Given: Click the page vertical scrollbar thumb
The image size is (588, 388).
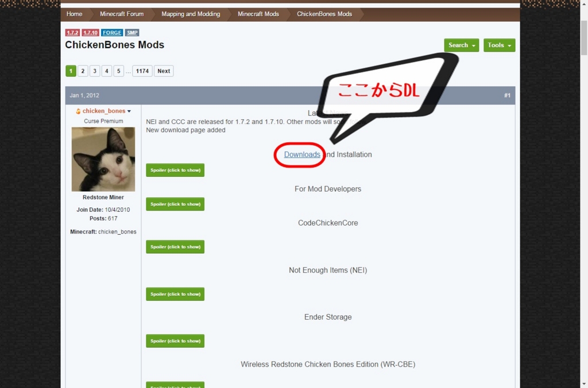Looking at the screenshot, I should click(584, 38).
